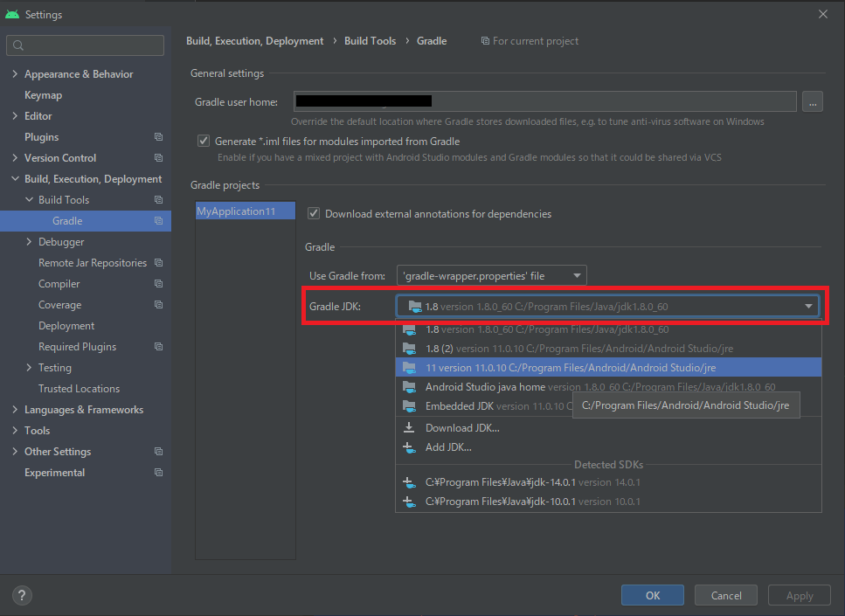Image resolution: width=845 pixels, height=616 pixels.
Task: Click the project-level icon beside Remote Jar Repositories
Action: (x=158, y=263)
